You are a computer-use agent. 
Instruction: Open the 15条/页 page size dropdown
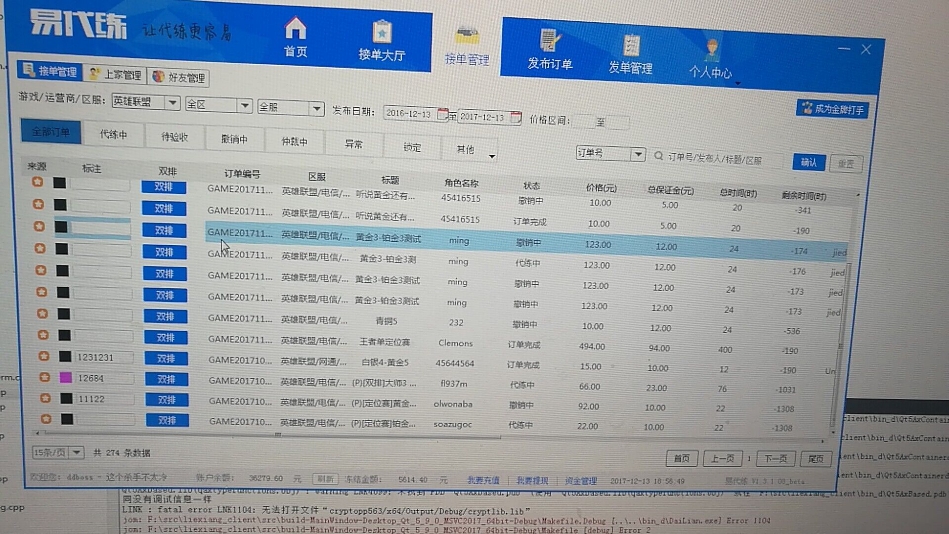click(x=57, y=452)
